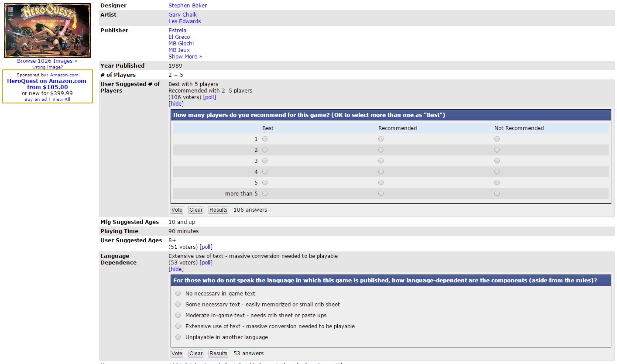Click Browse 1026 Images link
617x364 pixels.
(x=47, y=61)
